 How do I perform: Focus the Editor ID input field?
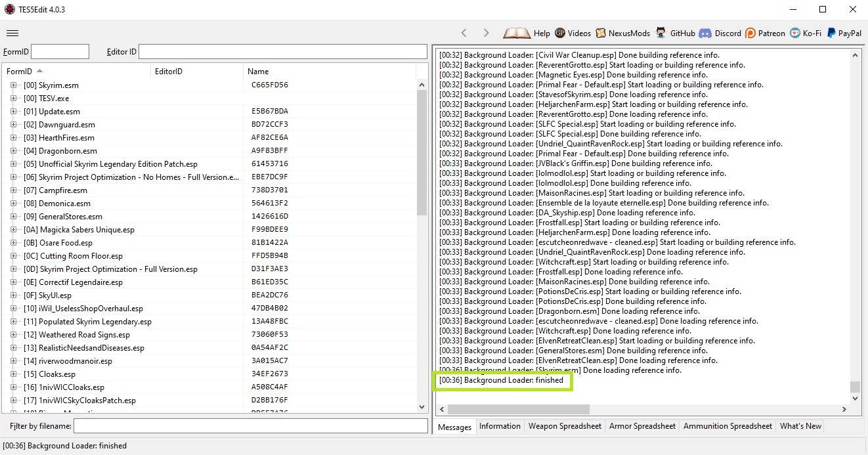[x=283, y=51]
